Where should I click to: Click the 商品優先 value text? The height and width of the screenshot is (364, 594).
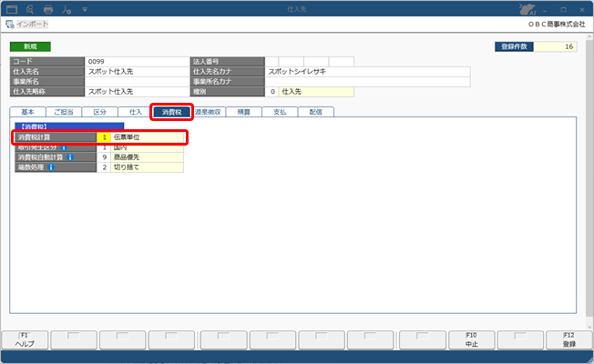coord(127,157)
